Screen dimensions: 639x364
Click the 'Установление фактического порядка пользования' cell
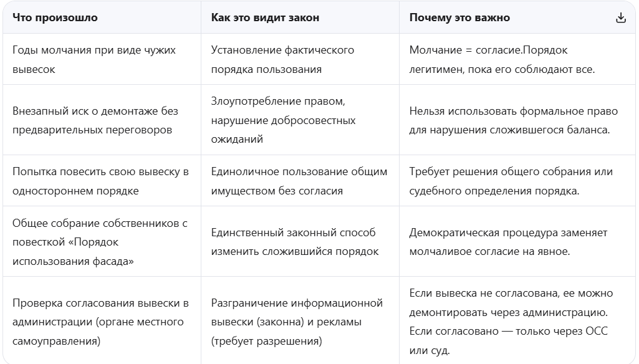coord(300,59)
